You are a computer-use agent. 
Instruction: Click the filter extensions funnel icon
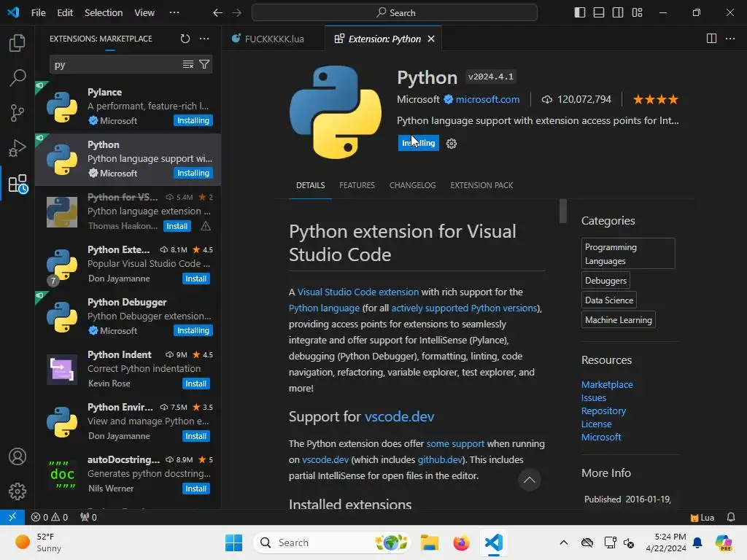pyautogui.click(x=204, y=64)
